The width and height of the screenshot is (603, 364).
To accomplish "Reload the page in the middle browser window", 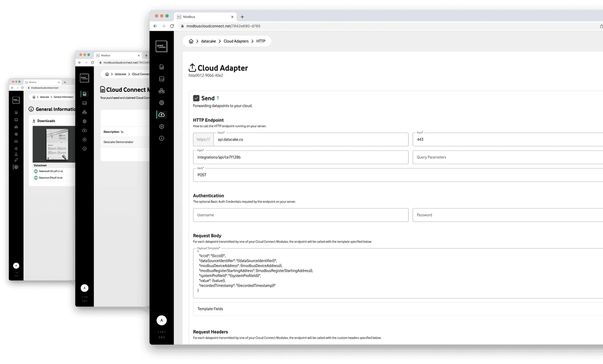I will point(93,63).
